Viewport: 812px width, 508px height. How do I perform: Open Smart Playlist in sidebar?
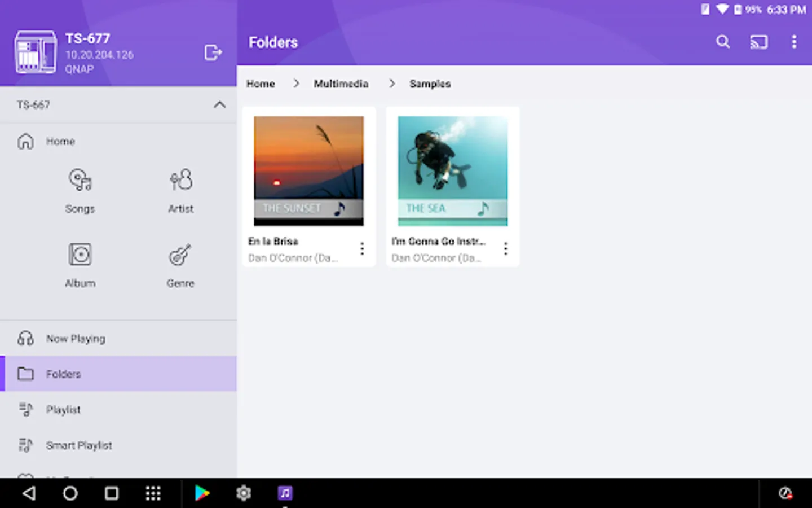118,445
